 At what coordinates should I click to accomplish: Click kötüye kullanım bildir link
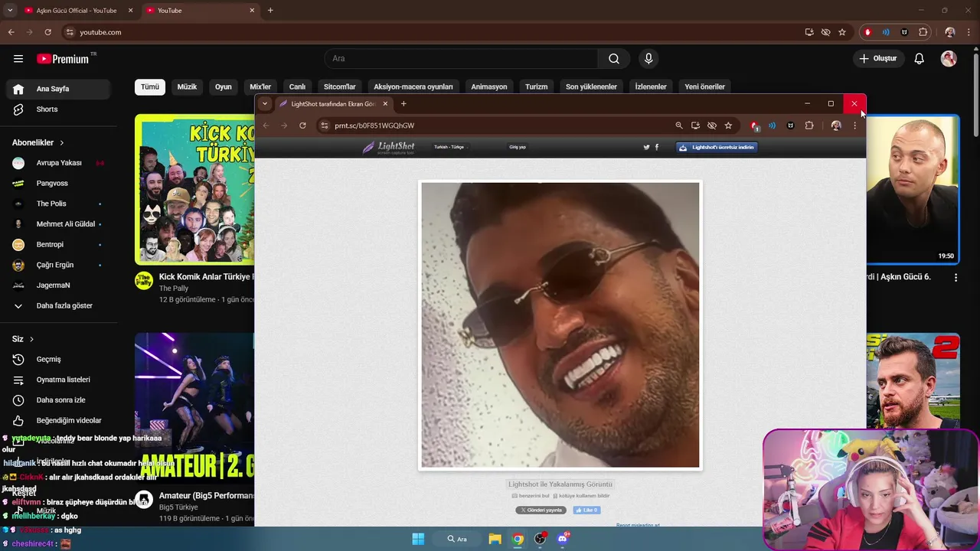581,496
